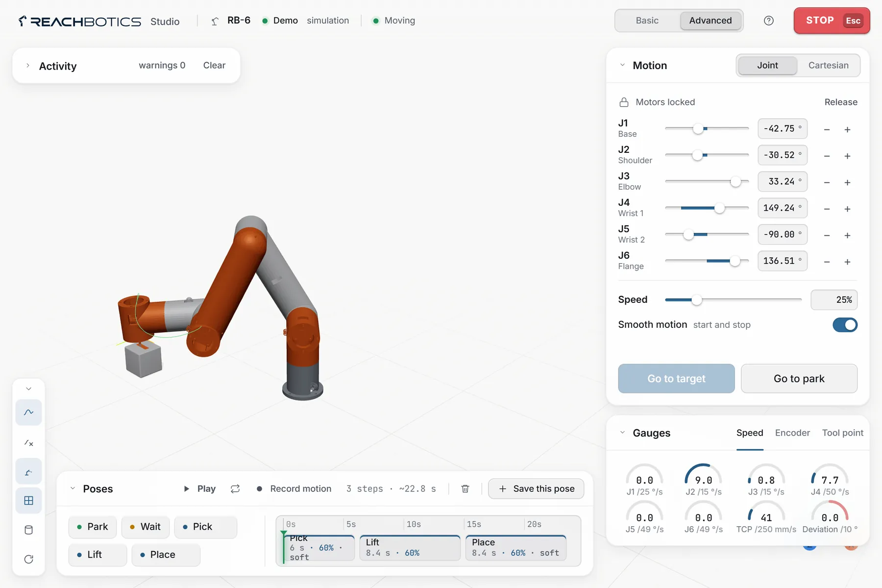Increase J6 Flange angle with plus
Screen dimensions: 882x588
coord(847,262)
